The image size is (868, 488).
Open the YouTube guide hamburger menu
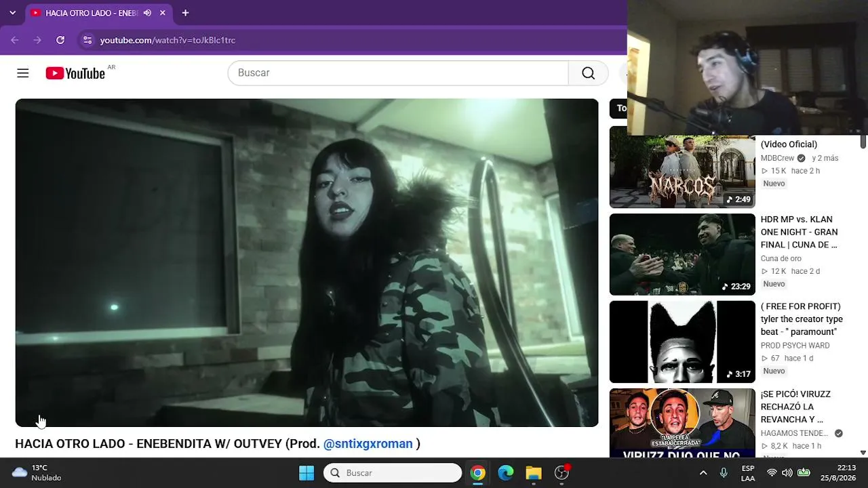23,73
